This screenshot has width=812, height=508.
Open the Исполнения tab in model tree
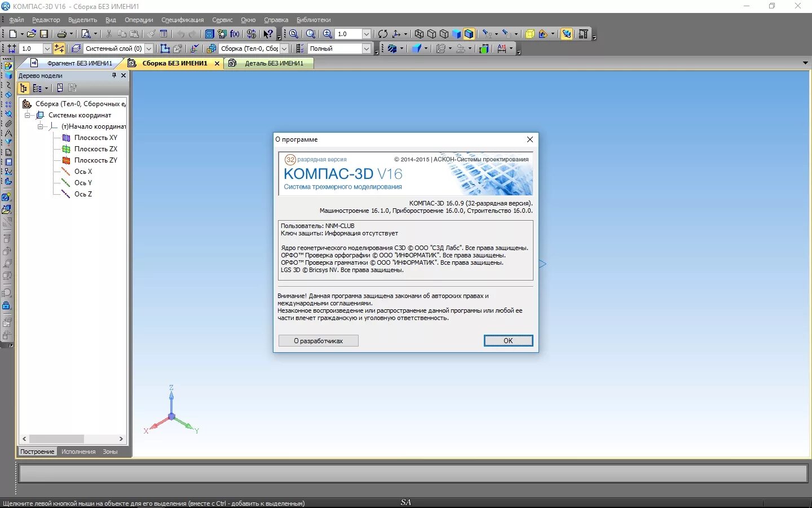(x=78, y=452)
